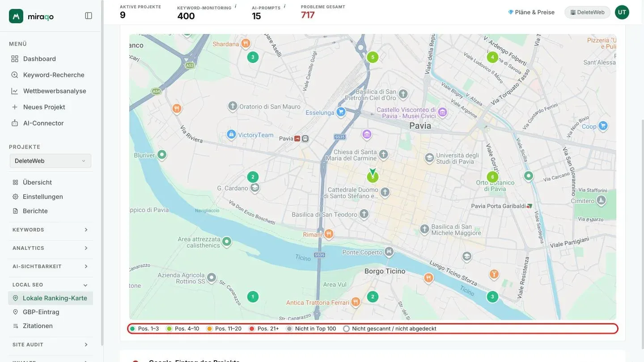Click rank marker 6 near Orto Botanico
644x362 pixels.
pyautogui.click(x=492, y=177)
